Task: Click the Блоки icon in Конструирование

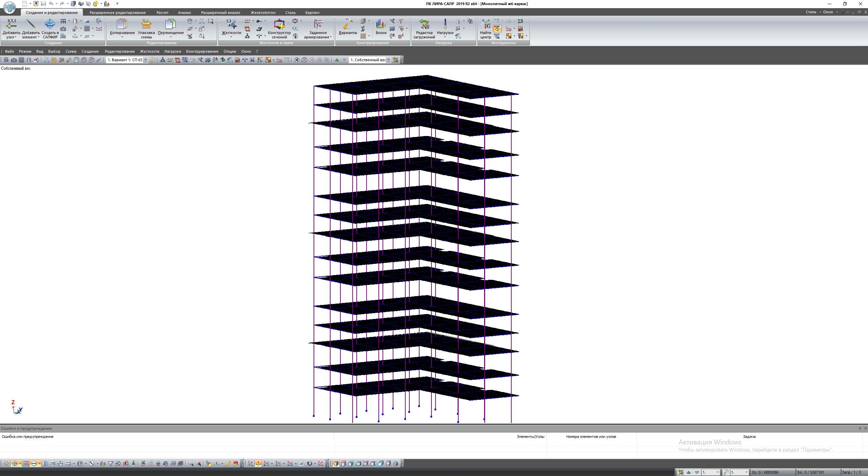Action: 380,24
